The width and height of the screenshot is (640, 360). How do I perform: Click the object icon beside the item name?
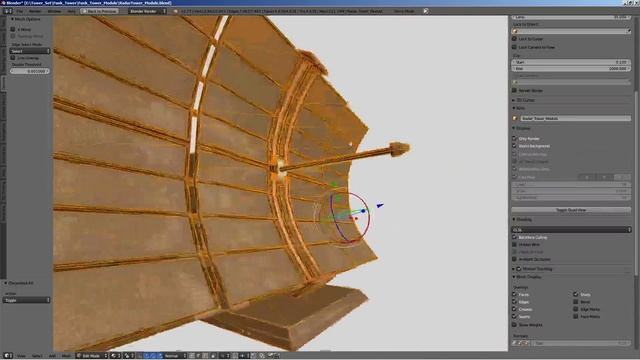point(515,118)
